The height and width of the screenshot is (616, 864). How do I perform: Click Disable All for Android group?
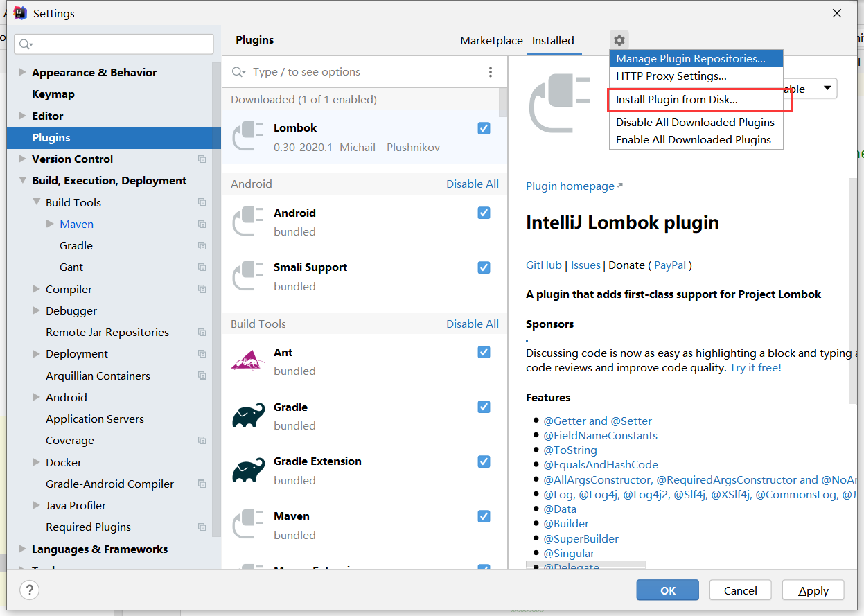point(473,184)
